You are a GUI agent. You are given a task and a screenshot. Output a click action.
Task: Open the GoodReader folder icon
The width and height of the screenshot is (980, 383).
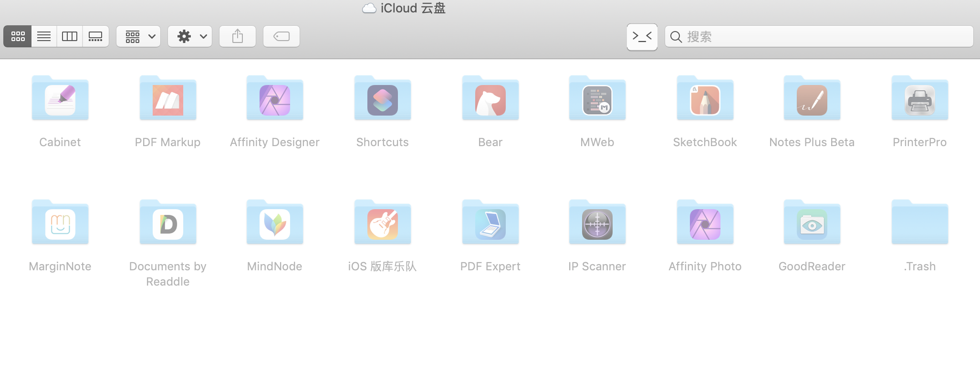tap(812, 222)
